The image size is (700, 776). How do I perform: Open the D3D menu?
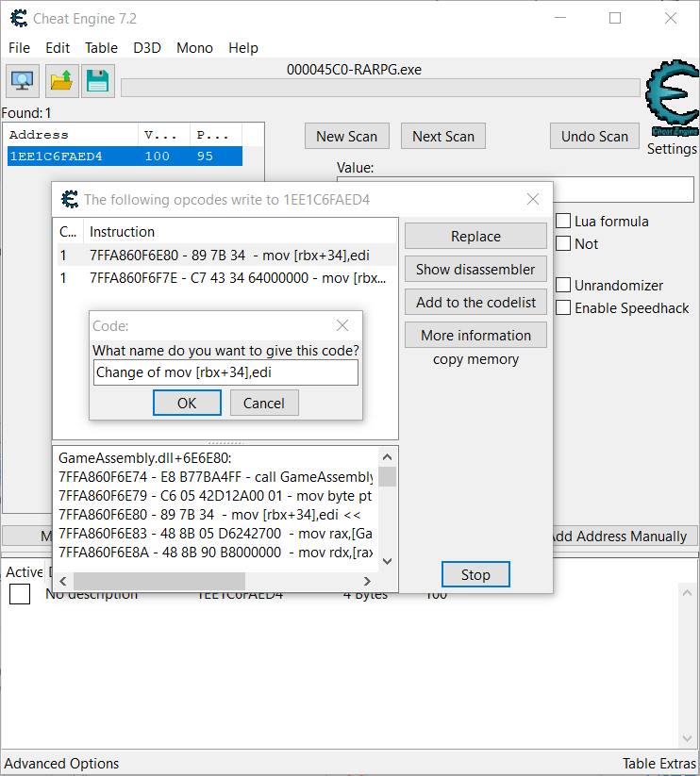(x=147, y=48)
